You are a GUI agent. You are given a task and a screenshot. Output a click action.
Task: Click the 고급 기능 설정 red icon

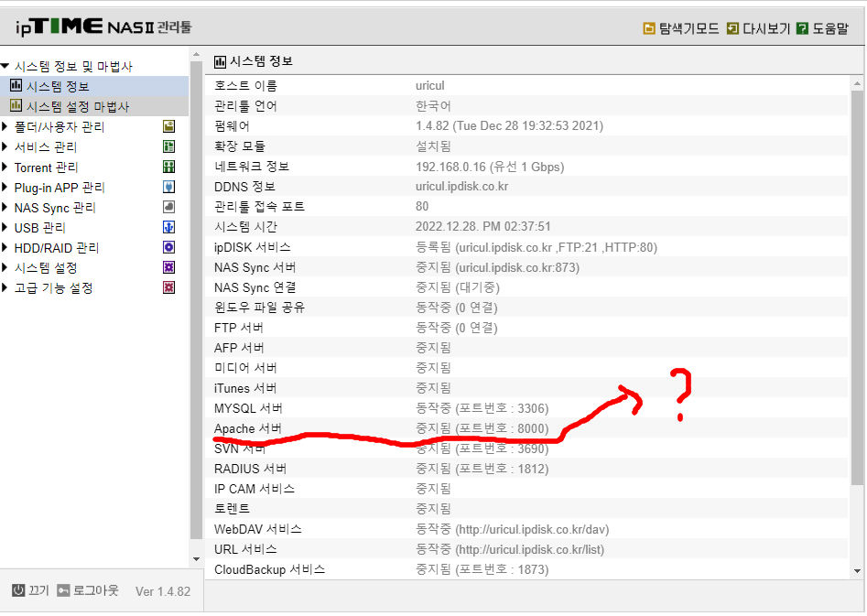click(x=168, y=287)
